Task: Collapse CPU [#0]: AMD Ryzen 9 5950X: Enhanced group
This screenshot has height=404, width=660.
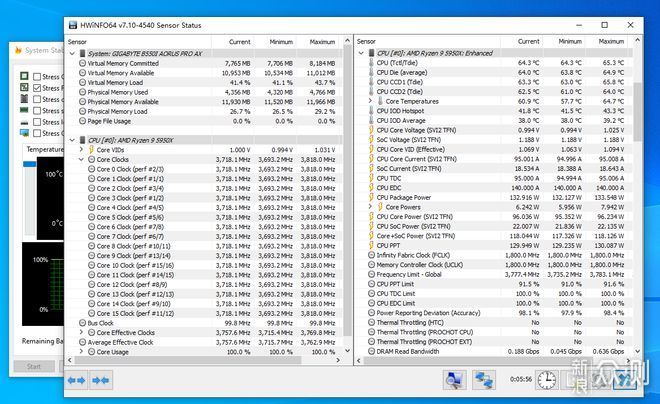Action: 361,53
